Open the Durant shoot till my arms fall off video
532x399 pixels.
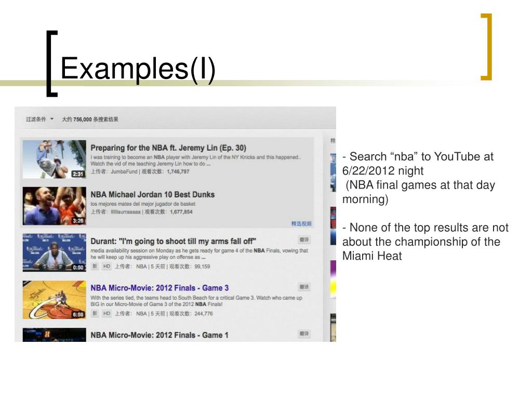point(174,241)
